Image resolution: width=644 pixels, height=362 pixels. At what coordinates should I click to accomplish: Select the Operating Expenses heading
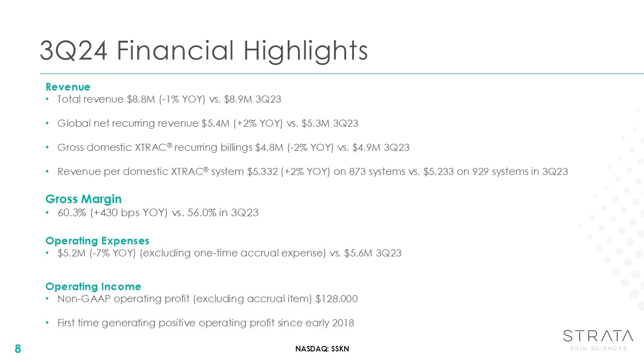pyautogui.click(x=97, y=241)
